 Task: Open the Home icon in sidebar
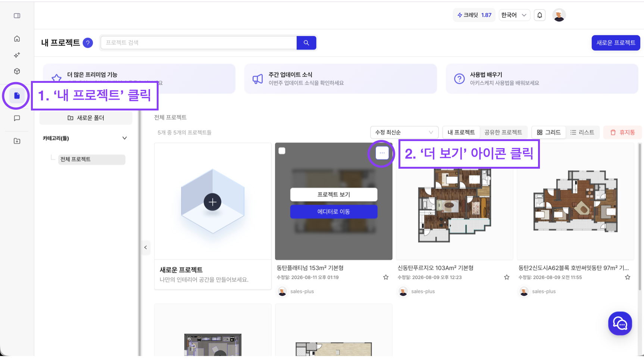(17, 39)
